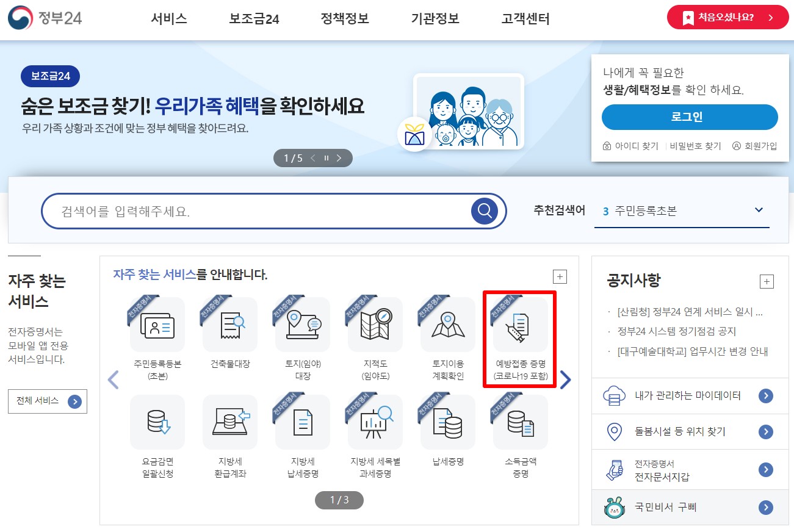Expand the 공지사항 notice list
This screenshot has width=794, height=532.
coord(767,281)
